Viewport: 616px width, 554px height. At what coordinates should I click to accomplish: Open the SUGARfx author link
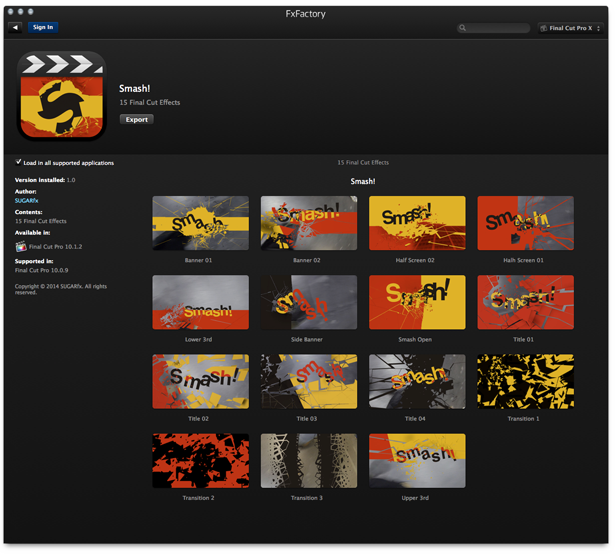click(27, 201)
